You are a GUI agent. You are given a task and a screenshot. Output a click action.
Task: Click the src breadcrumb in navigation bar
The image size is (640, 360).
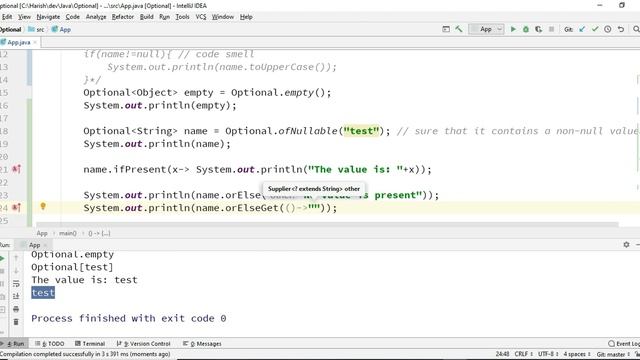(36, 29)
